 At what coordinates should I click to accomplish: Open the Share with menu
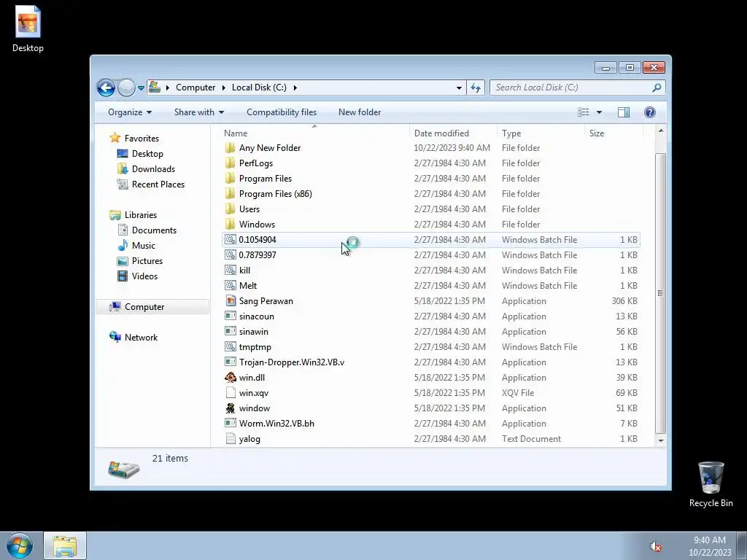[x=198, y=112]
